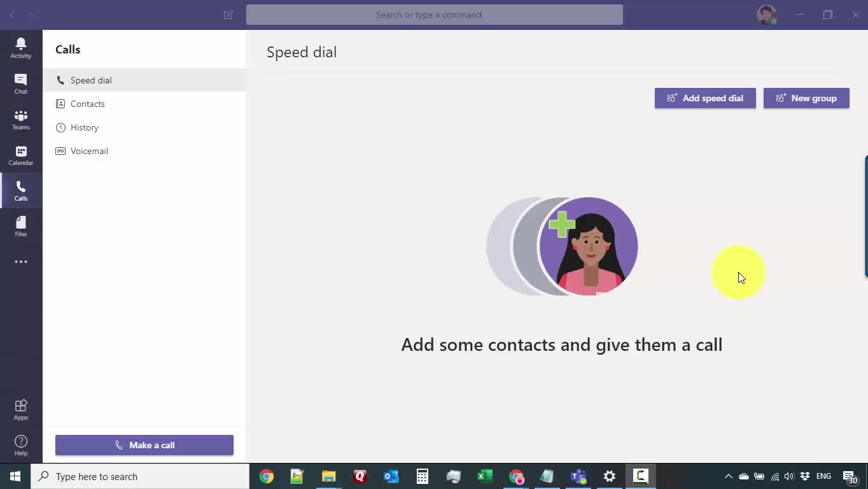868x489 pixels.
Task: Open Files in the left rail
Action: coord(21,226)
